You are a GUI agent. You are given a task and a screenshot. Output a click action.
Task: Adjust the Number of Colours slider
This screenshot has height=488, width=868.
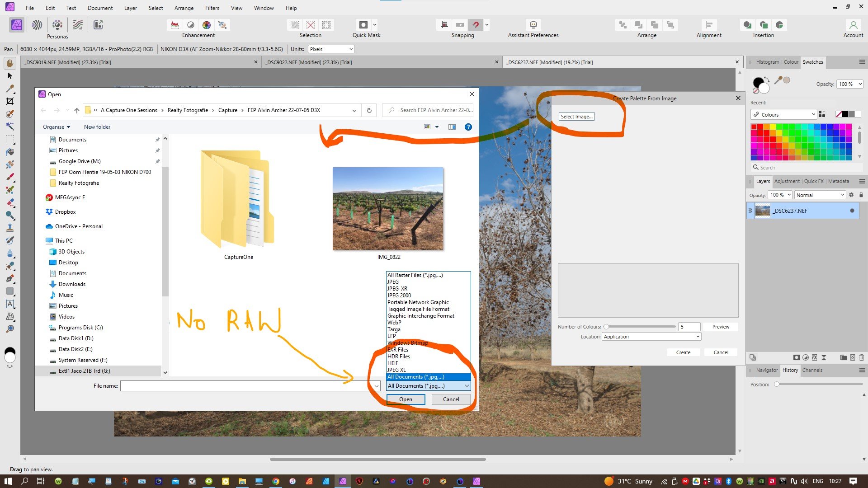tap(640, 327)
